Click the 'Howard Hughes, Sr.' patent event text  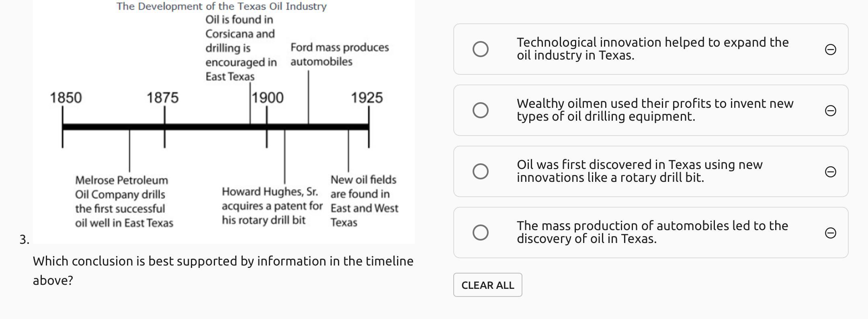point(272,206)
